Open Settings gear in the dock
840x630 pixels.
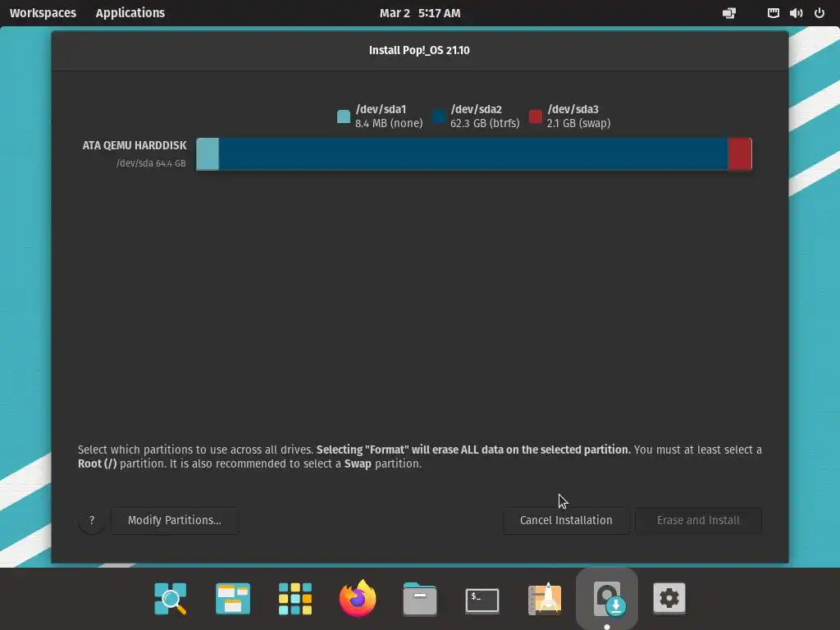[669, 598]
